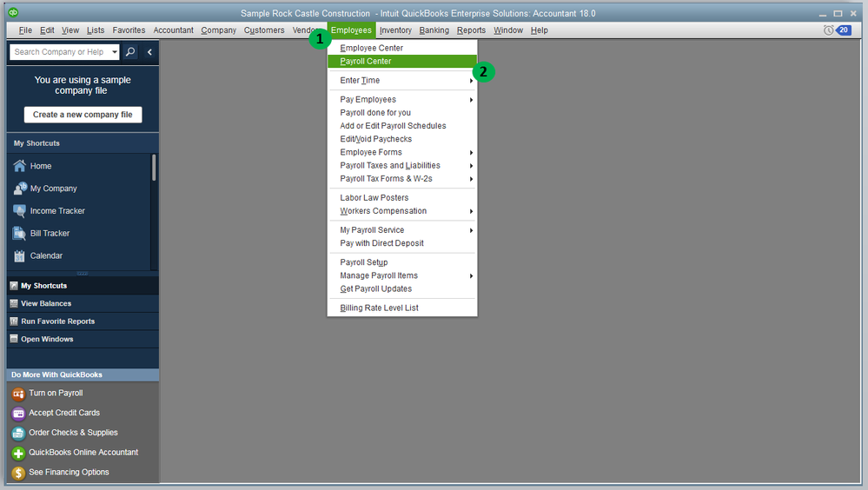Click the Order Checks & Supplies icon
This screenshot has height=490, width=868.
point(18,434)
